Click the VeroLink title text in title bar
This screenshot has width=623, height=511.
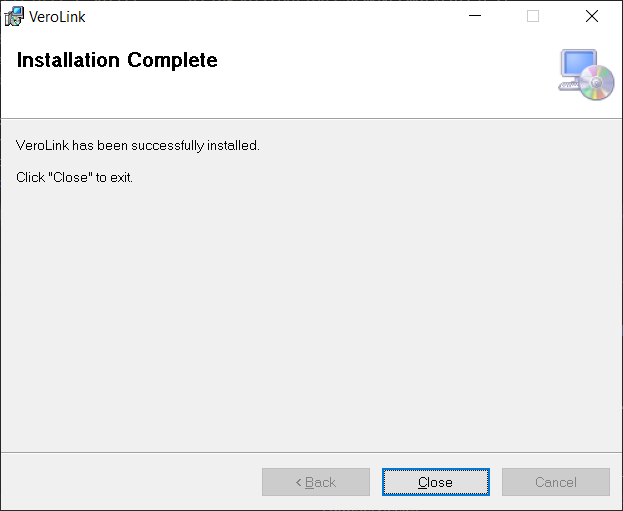tap(57, 16)
